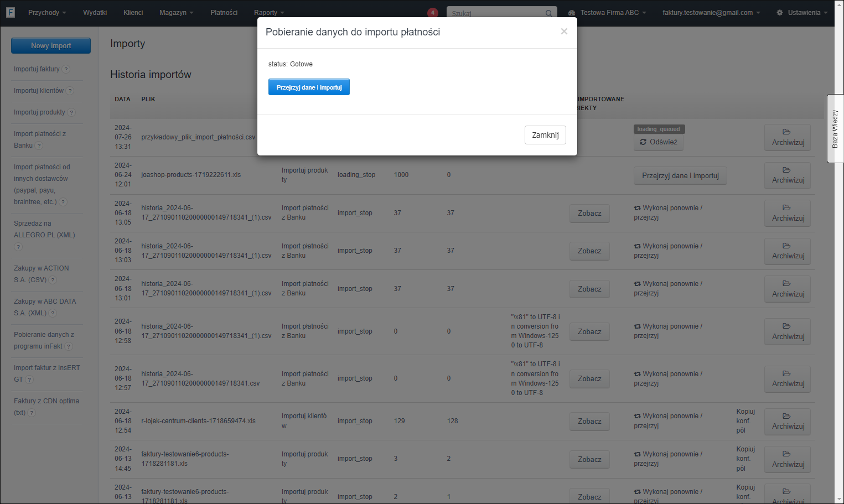Archive the r-lojek-centrum-clients-1718659474.xls import
Viewport: 844px width, 504px height.
(x=788, y=422)
